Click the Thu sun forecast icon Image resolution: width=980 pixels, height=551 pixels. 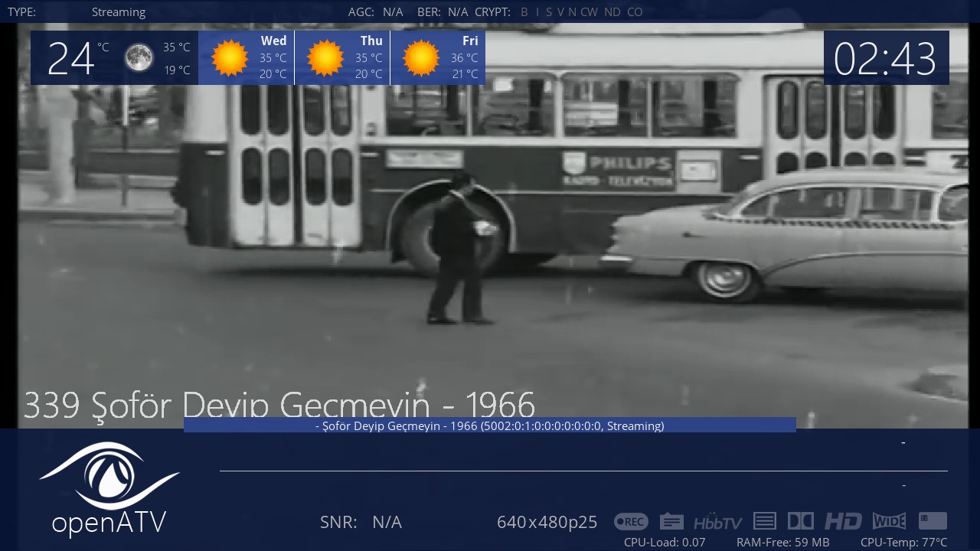click(325, 58)
